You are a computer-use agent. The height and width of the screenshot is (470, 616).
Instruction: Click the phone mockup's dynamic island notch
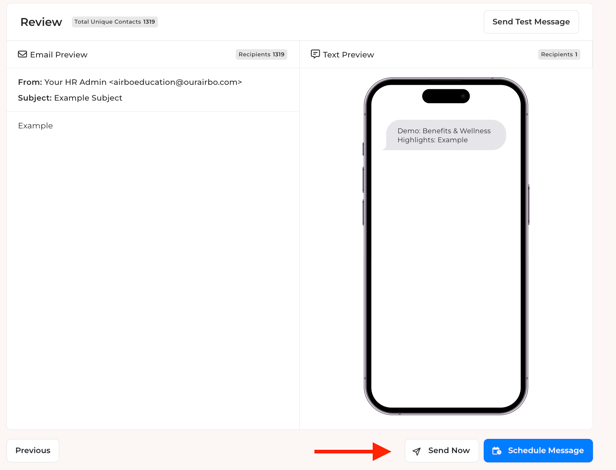coord(446,96)
